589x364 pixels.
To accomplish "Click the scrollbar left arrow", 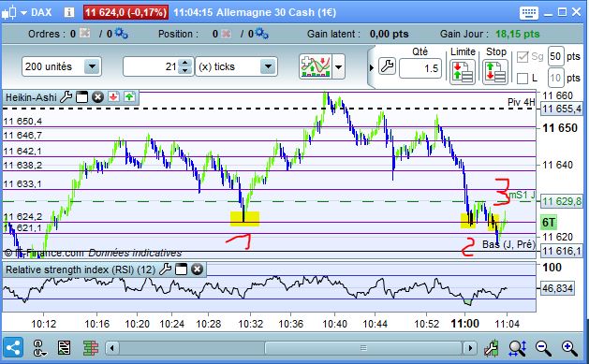I will (x=112, y=348).
